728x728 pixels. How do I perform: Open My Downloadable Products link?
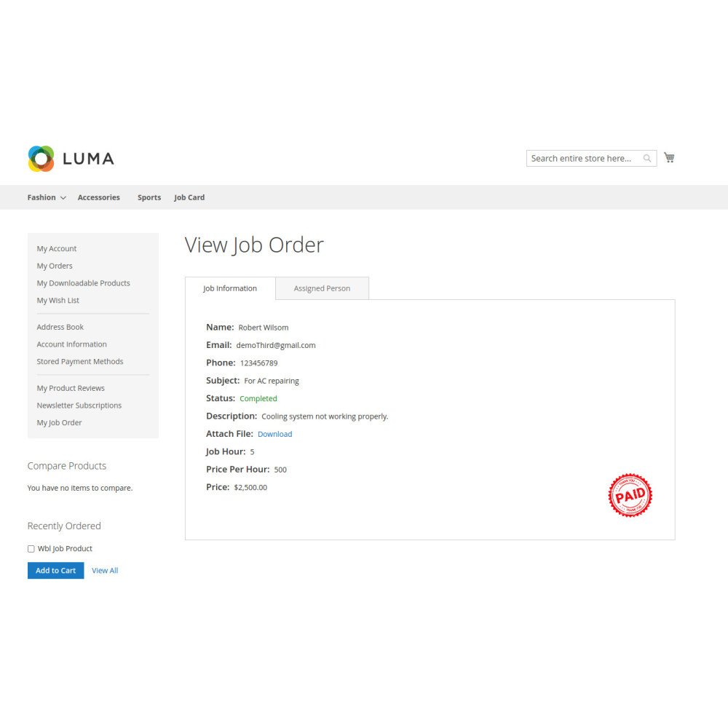[x=84, y=283]
